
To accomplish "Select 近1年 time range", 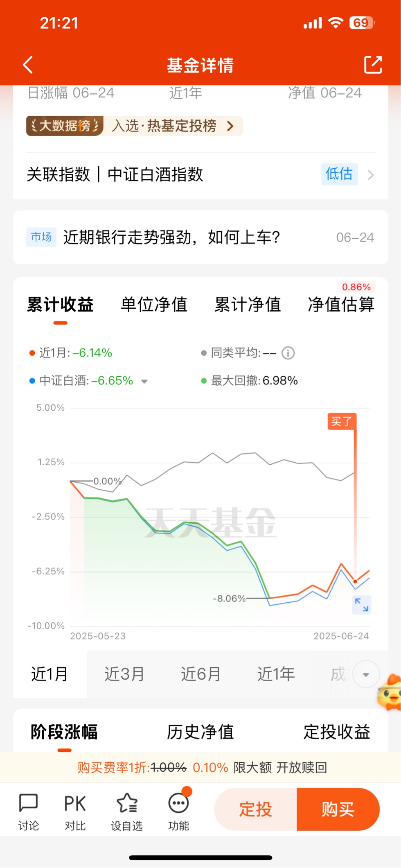I will click(276, 674).
